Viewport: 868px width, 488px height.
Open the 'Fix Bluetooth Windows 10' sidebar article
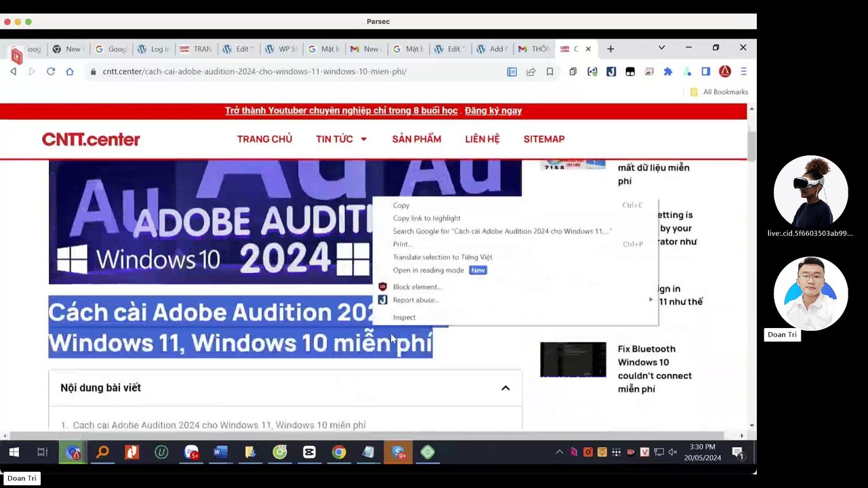[x=654, y=369]
